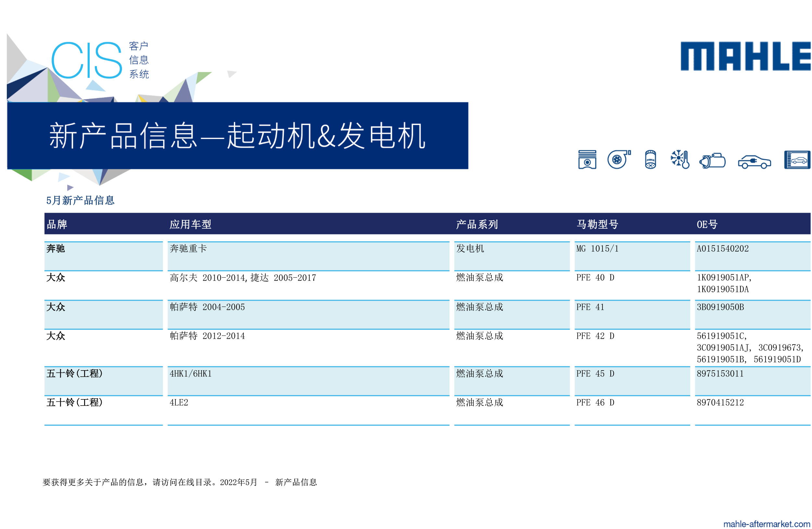Select OE number 8975153011

720,373
